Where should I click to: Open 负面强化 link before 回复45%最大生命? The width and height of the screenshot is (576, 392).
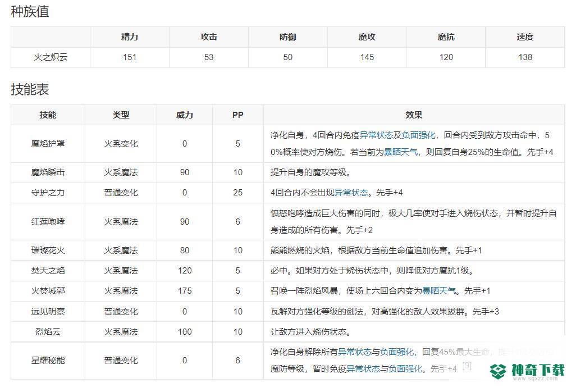(x=397, y=352)
